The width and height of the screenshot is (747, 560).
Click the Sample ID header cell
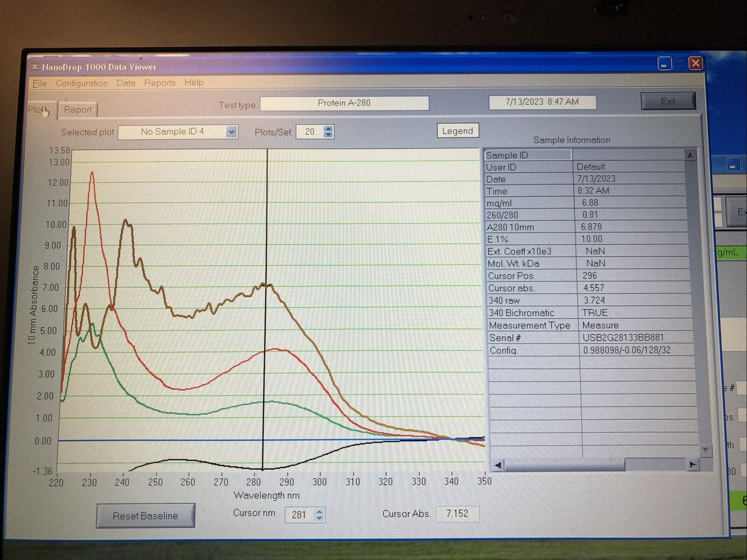[x=528, y=155]
